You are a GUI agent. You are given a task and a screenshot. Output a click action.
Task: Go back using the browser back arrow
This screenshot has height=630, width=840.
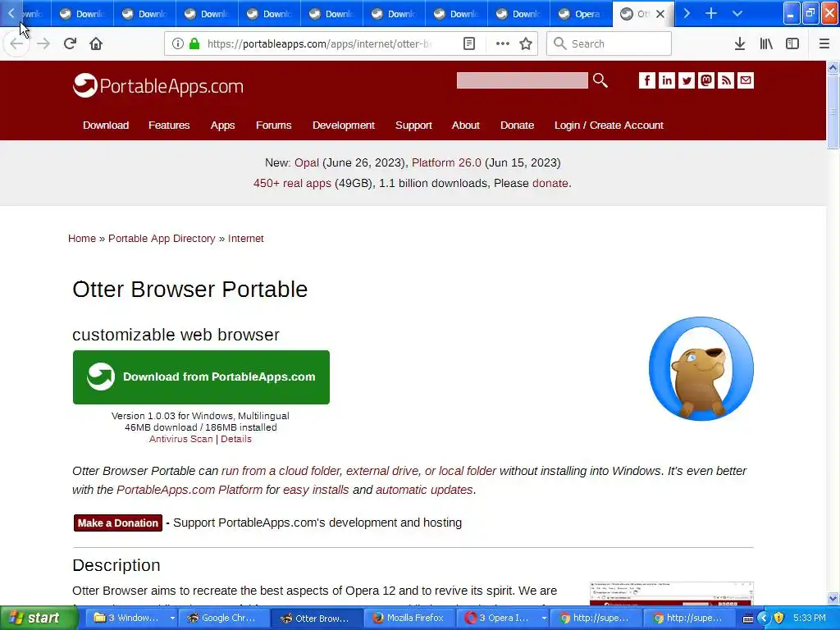[x=16, y=44]
